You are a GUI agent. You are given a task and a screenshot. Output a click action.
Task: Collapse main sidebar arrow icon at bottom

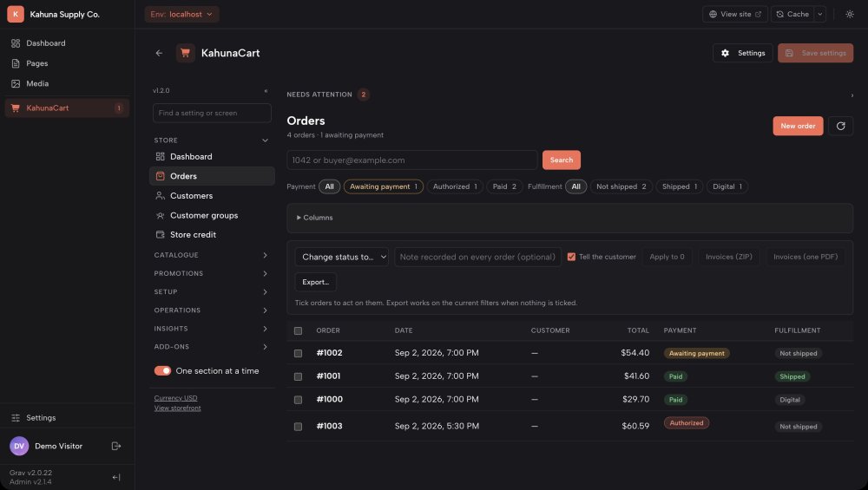[x=116, y=477]
